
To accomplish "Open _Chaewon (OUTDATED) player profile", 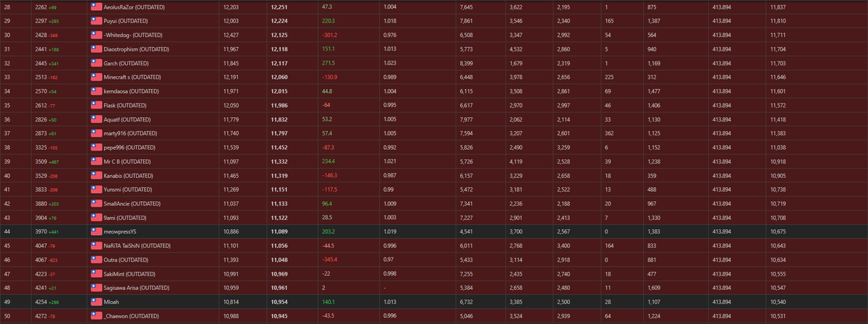I will 132,316.
